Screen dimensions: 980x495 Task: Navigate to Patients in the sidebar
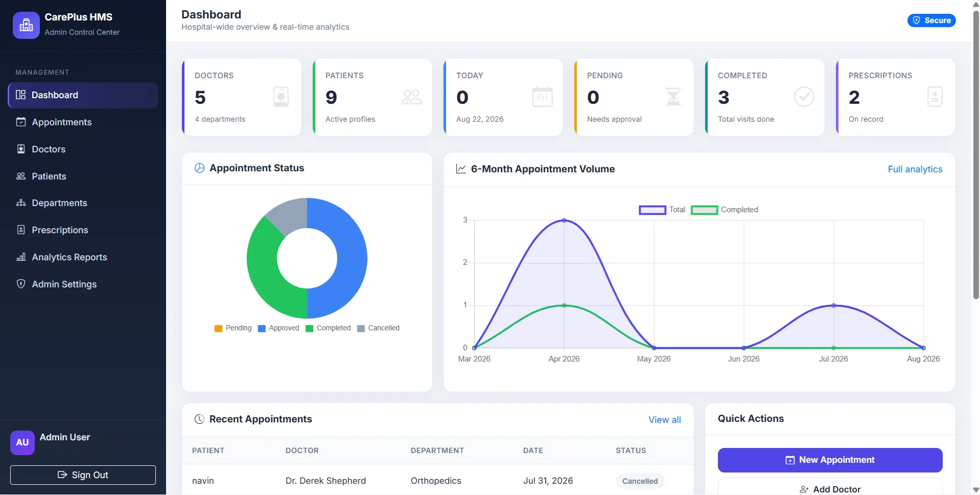click(83, 176)
